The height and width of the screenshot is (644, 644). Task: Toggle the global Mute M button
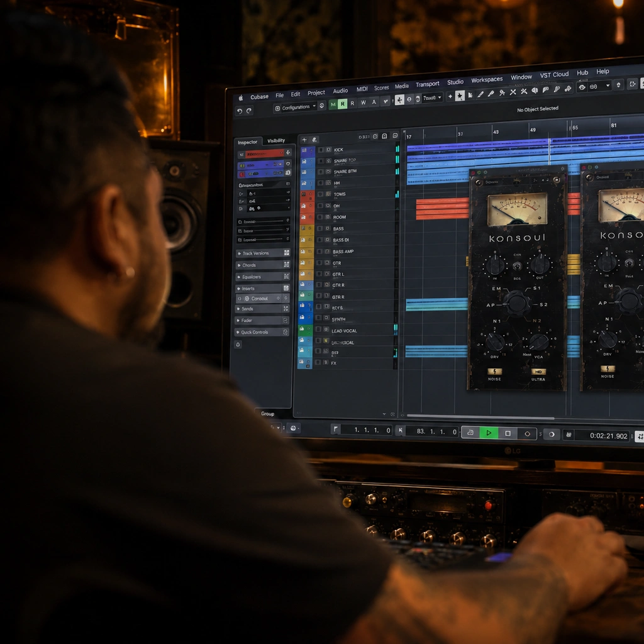[x=333, y=104]
